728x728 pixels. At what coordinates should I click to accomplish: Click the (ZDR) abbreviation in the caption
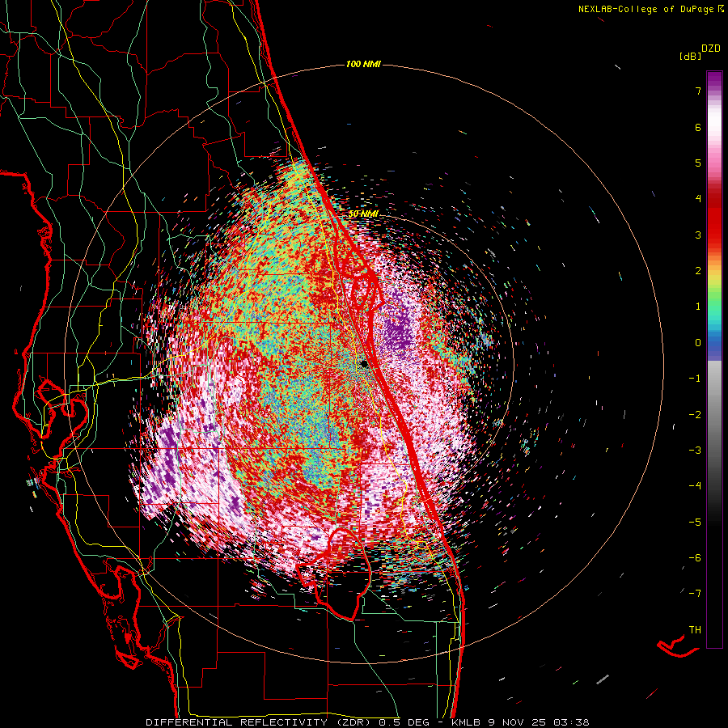point(353,722)
